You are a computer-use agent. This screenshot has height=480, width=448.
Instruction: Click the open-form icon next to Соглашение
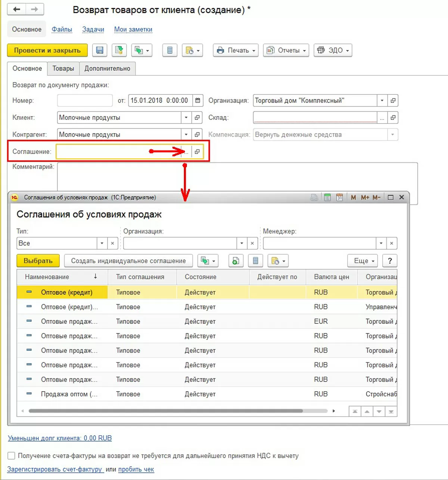click(197, 152)
